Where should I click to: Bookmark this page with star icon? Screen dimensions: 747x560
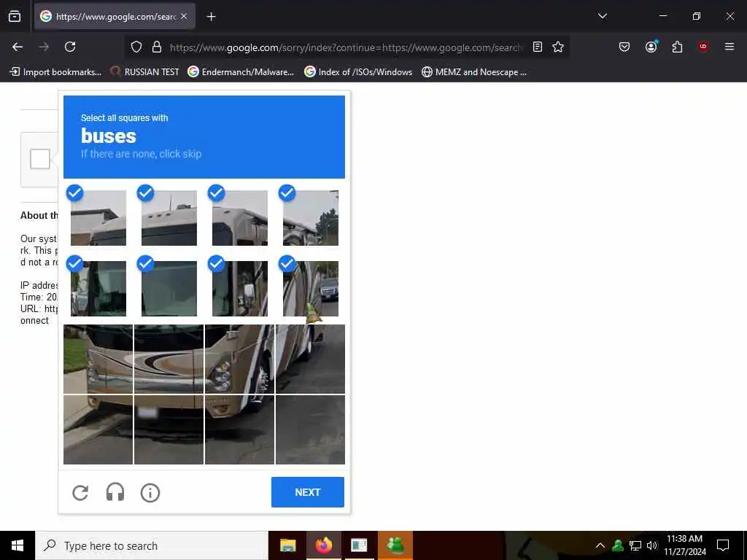pos(558,47)
